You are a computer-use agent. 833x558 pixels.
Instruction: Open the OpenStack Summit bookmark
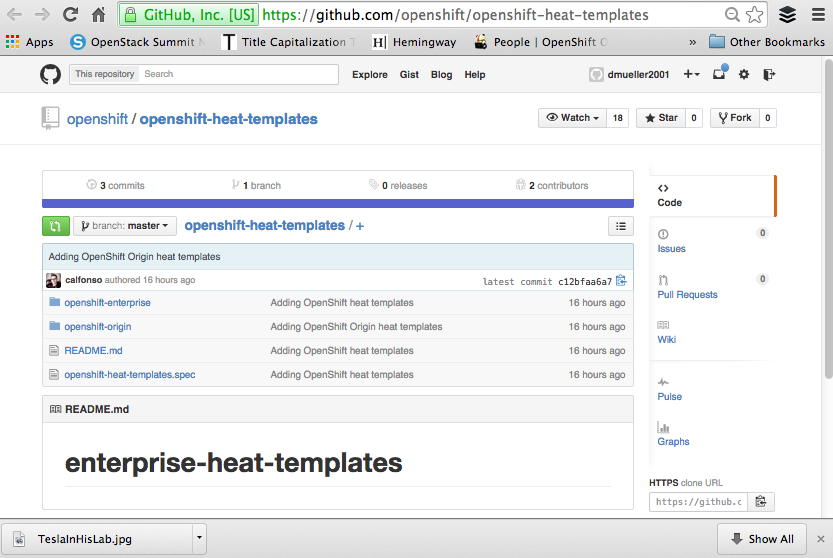pyautogui.click(x=136, y=42)
